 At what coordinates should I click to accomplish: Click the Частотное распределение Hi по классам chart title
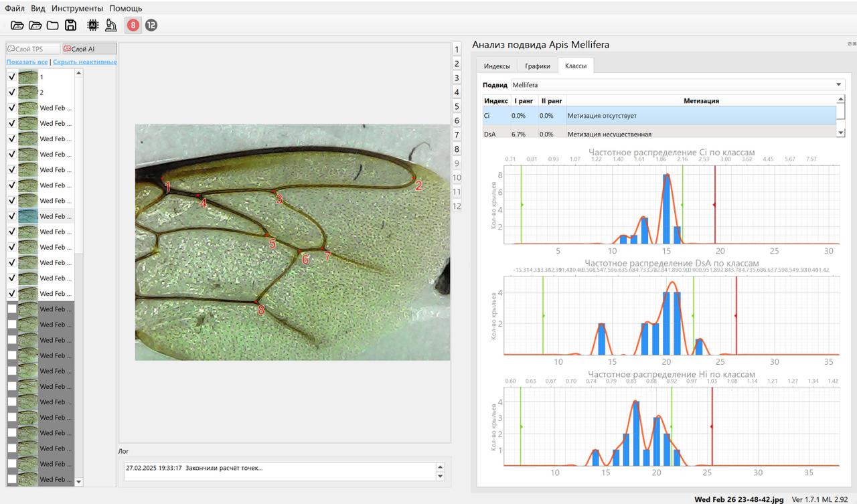coord(672,374)
